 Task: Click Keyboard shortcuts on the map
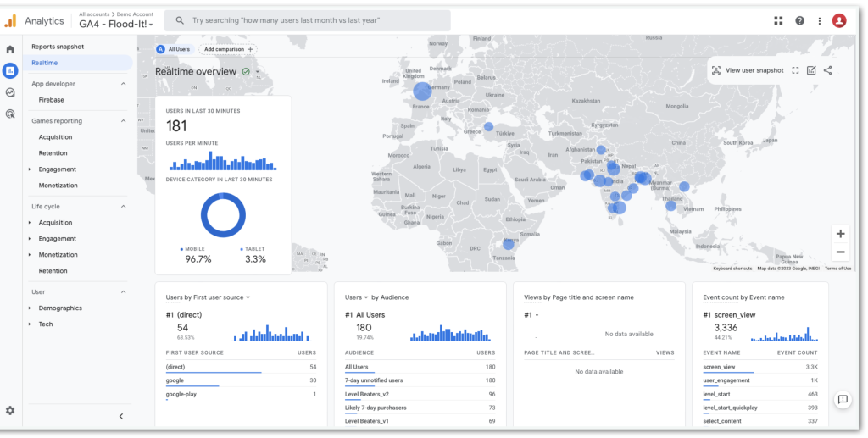[732, 269]
